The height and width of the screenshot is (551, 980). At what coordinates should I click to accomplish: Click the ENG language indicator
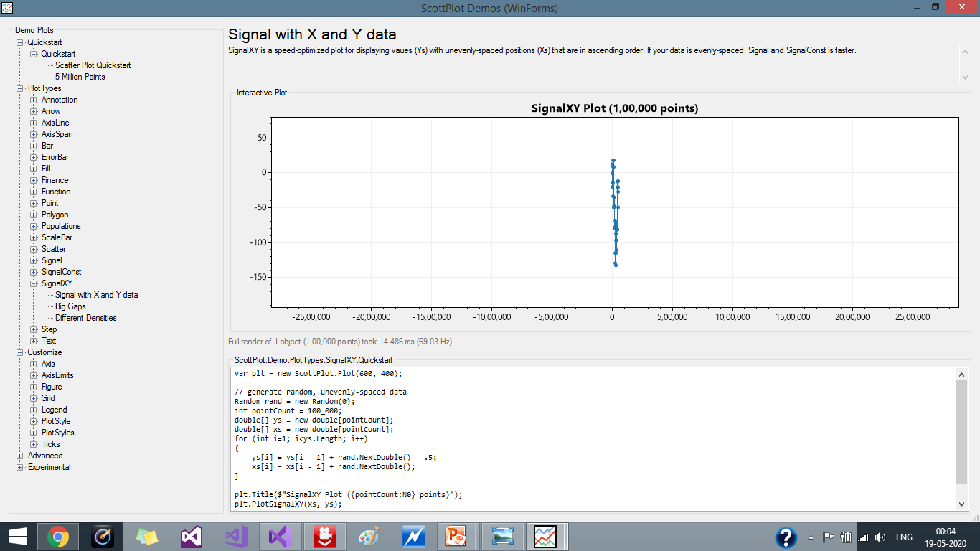tap(904, 537)
